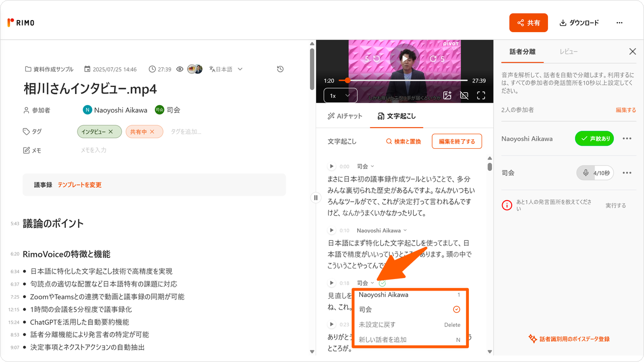
Task: Open options for Naoyoshi Aikawa speaker row
Action: pos(627,139)
